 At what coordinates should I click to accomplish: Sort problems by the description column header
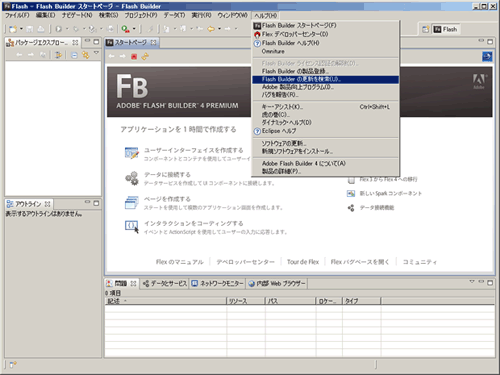click(166, 301)
